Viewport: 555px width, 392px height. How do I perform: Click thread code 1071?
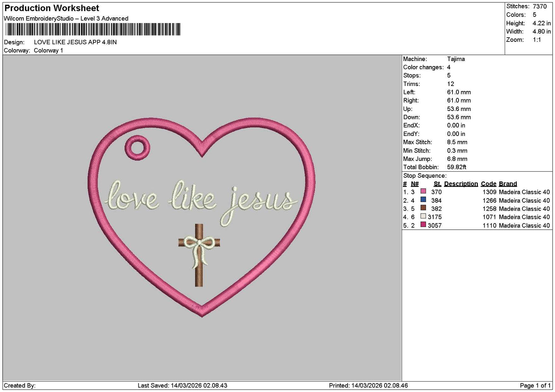[489, 217]
